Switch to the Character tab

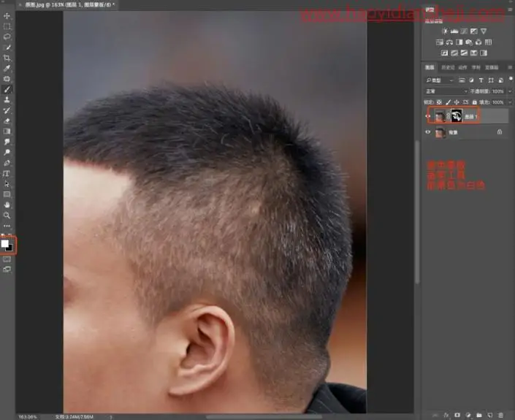476,67
